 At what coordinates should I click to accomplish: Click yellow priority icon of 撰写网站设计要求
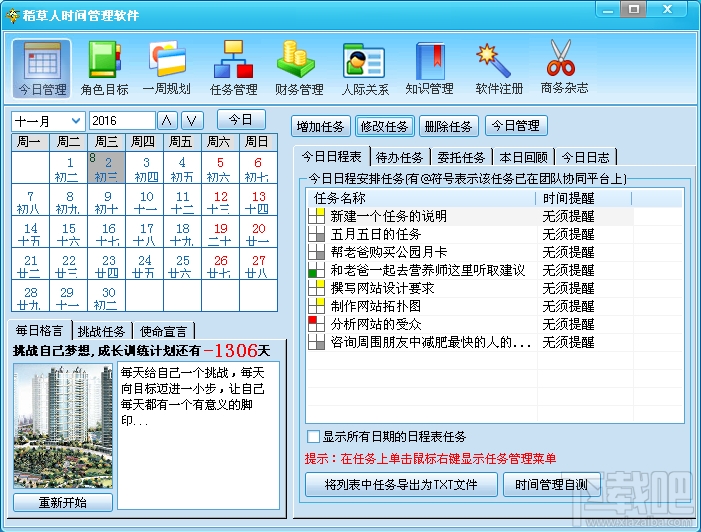tap(317, 288)
